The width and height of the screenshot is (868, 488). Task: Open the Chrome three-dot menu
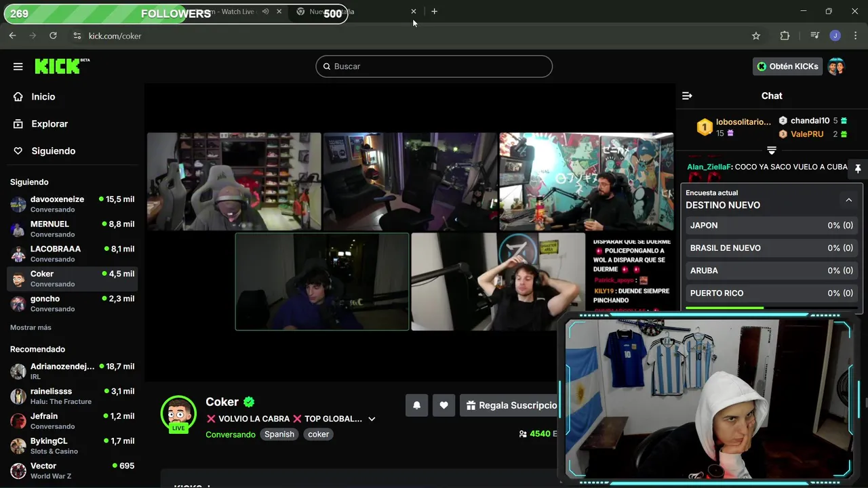856,36
